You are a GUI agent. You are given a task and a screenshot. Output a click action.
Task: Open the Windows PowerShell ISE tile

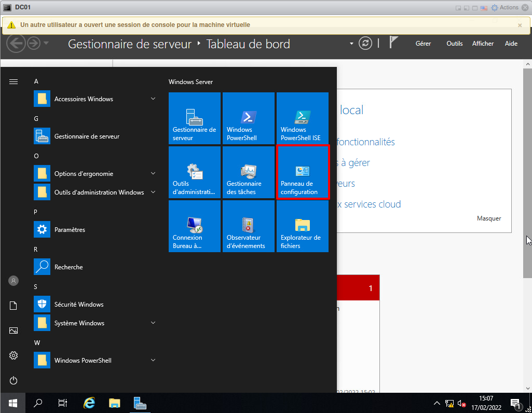pos(302,118)
